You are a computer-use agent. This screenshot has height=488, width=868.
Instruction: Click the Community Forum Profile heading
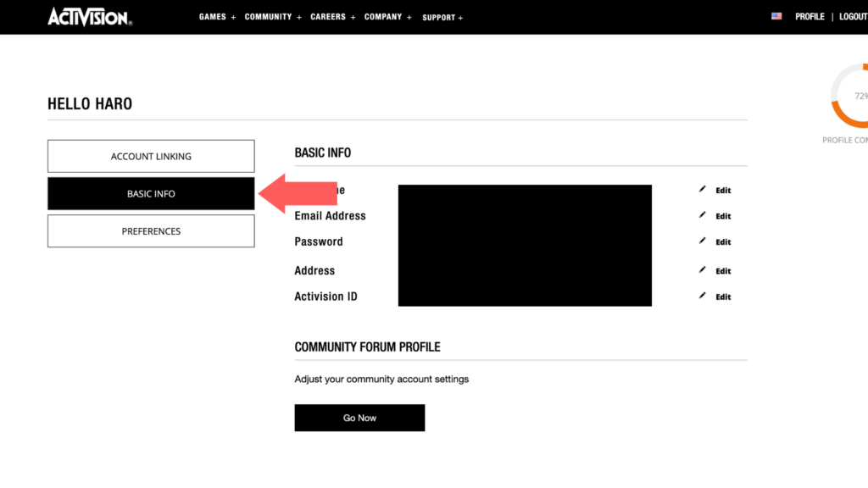point(368,347)
